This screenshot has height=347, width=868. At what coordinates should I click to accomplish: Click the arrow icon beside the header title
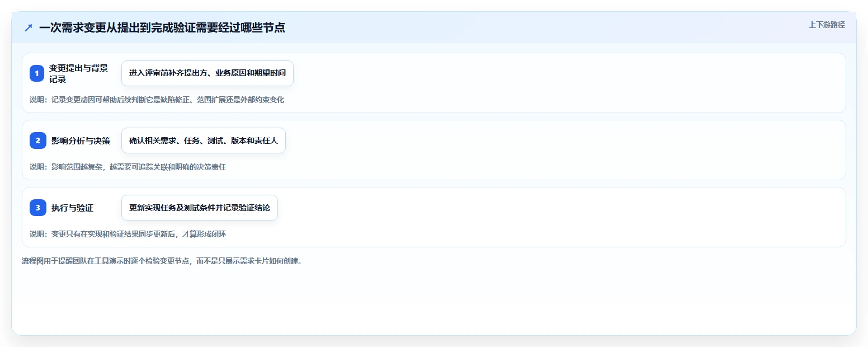click(29, 28)
